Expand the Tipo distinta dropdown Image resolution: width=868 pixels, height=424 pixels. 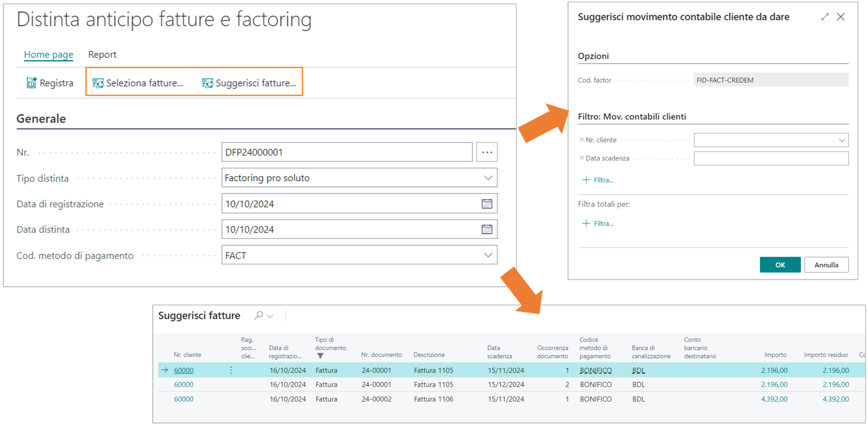pyautogui.click(x=488, y=178)
